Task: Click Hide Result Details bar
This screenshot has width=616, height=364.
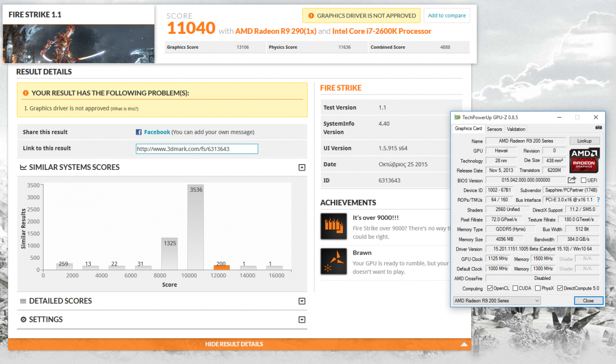Action: point(240,344)
